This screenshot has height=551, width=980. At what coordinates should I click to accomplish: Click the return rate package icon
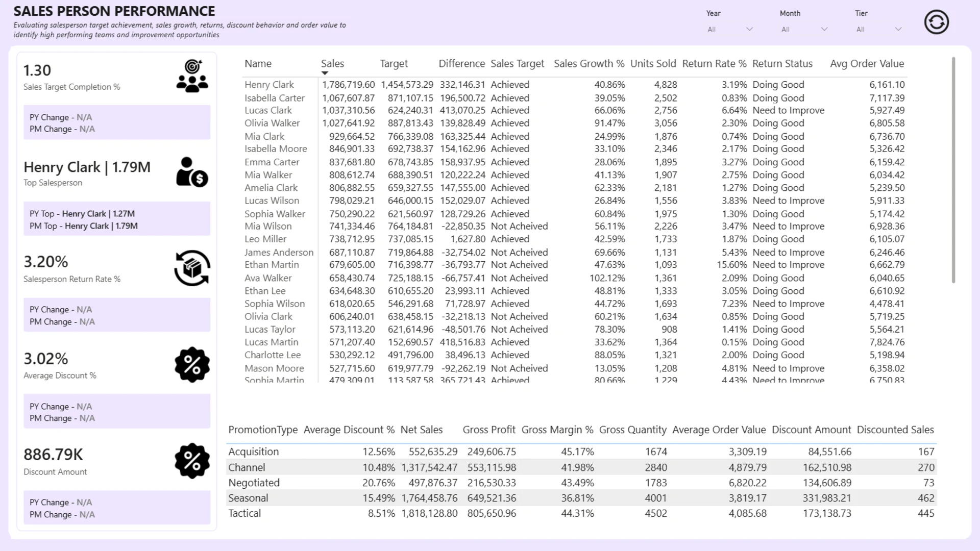192,268
